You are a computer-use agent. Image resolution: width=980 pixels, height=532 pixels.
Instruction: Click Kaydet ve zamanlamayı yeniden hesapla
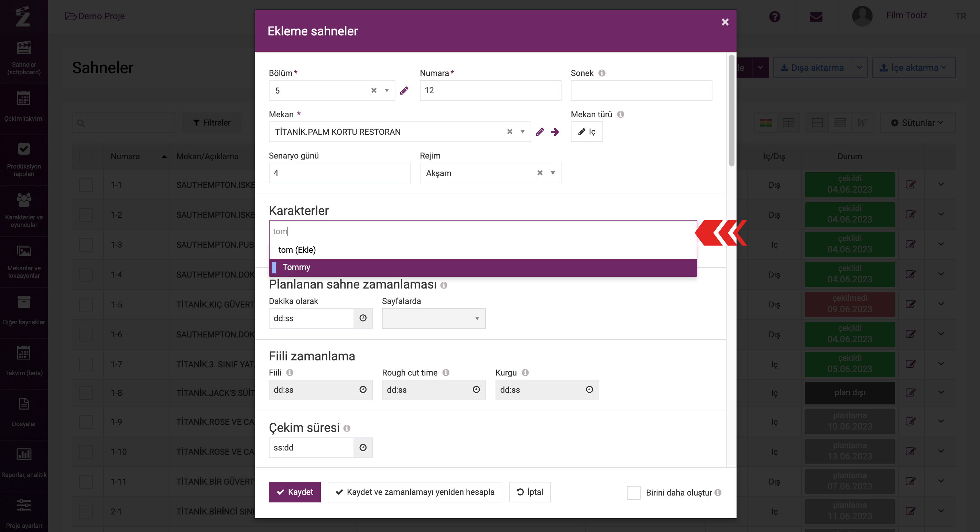click(415, 492)
